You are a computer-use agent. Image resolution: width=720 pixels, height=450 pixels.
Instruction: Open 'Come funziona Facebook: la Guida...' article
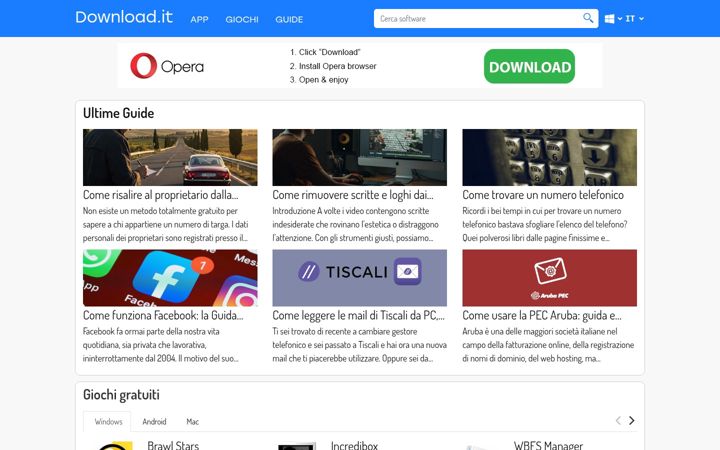click(x=163, y=315)
